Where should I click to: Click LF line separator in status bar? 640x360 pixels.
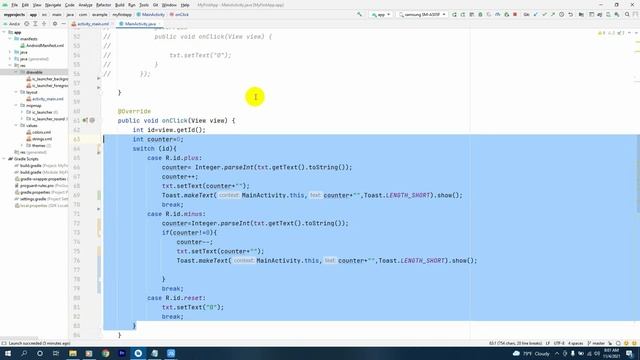pos(548,343)
